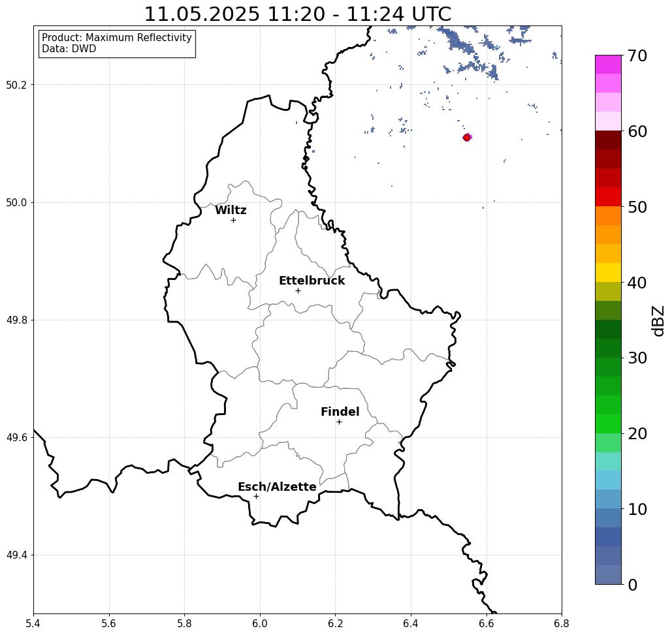Click the dBZ colorbar axis label
The width and height of the screenshot is (672, 635).
click(x=658, y=320)
